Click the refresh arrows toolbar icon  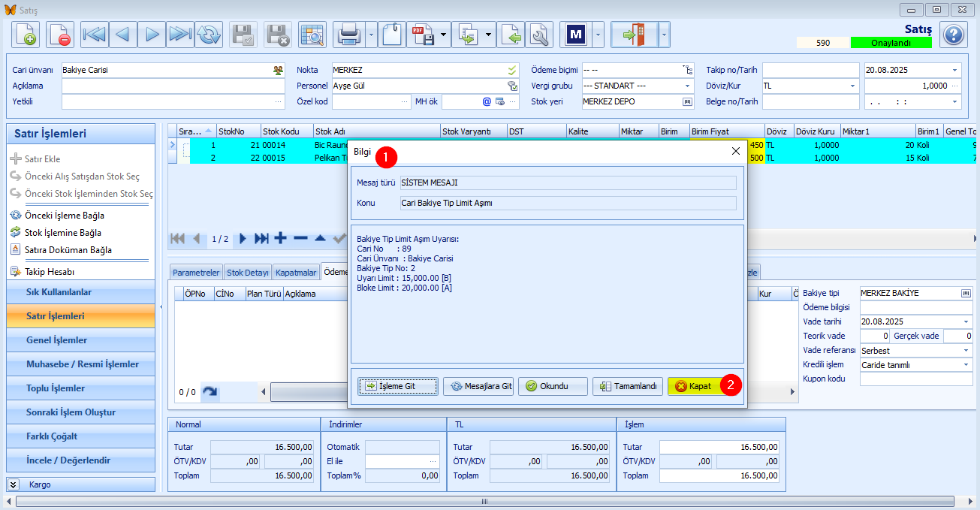pos(209,35)
